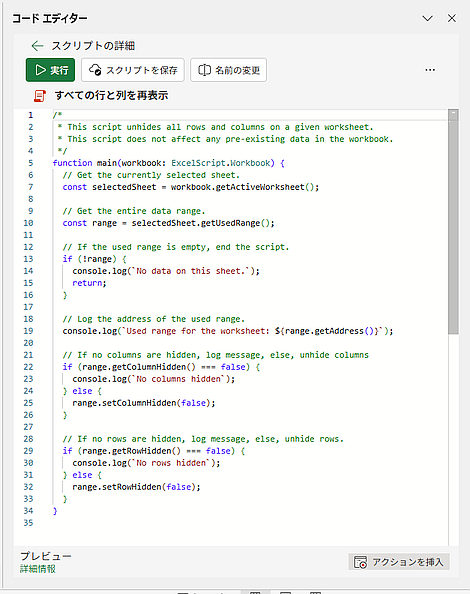This screenshot has height=594, width=470.
Task: Click line number 29 in the gutter
Action: coord(28,451)
